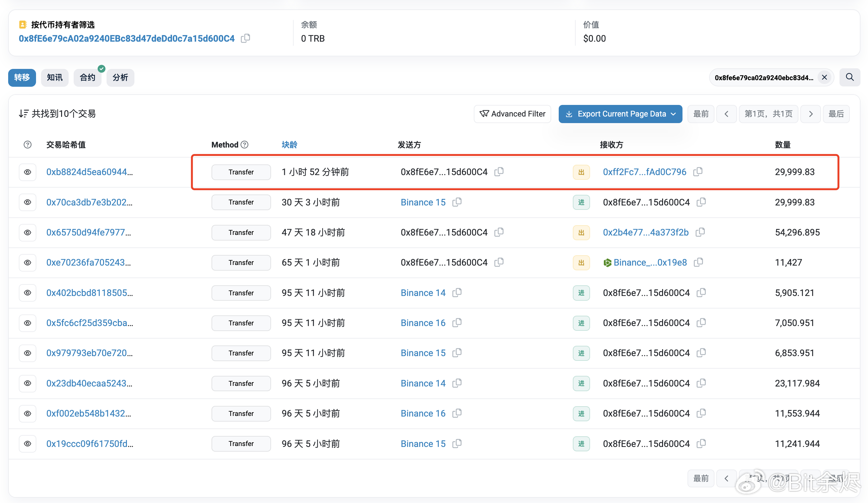Switch to the 分析 tab
The width and height of the screenshot is (868, 503).
120,77
